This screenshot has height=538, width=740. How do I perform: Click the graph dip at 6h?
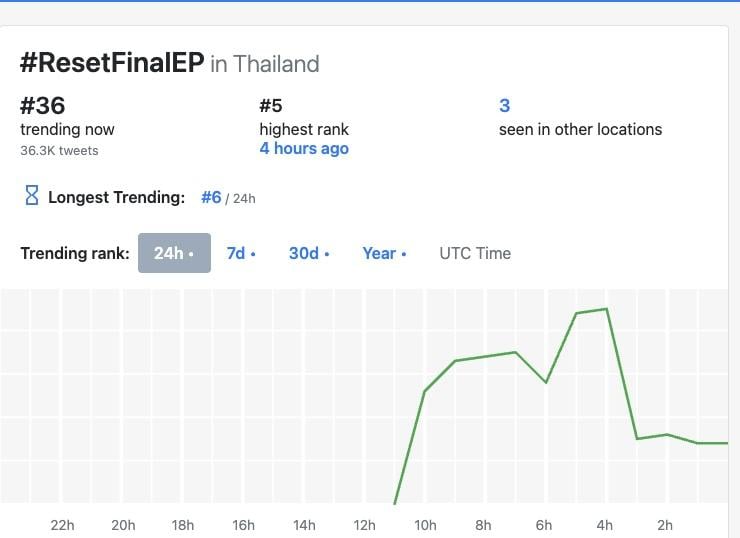546,382
